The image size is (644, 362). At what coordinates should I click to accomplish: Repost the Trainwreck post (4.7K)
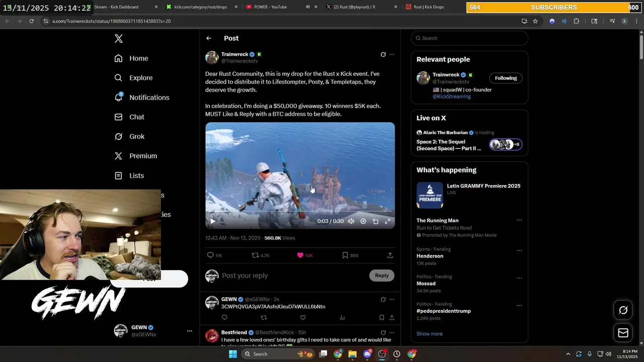point(261,255)
